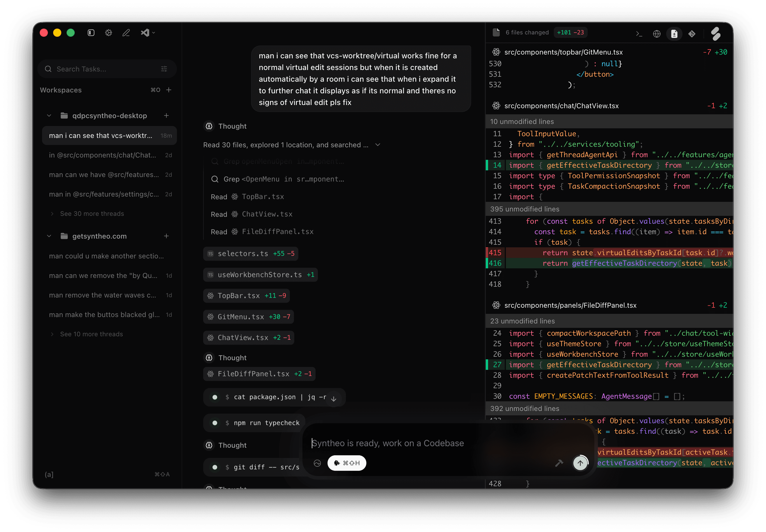Expand the 10 unmodified lines bar
This screenshot has width=766, height=532.
point(609,122)
